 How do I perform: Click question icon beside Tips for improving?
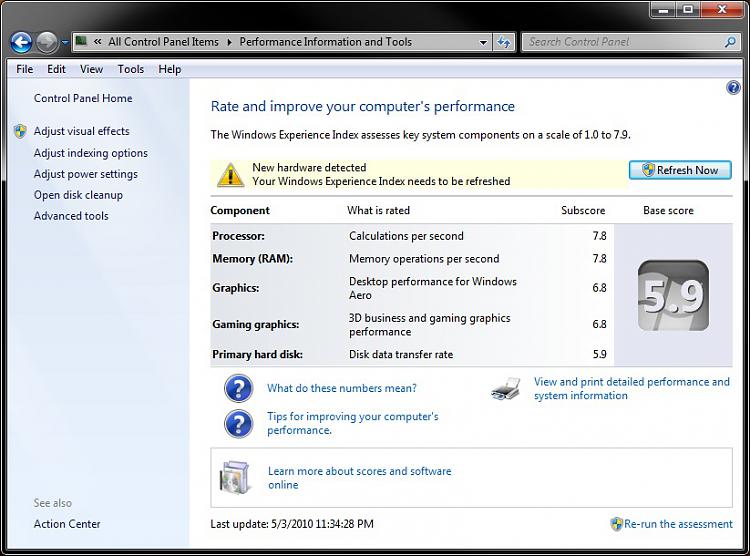coord(238,423)
